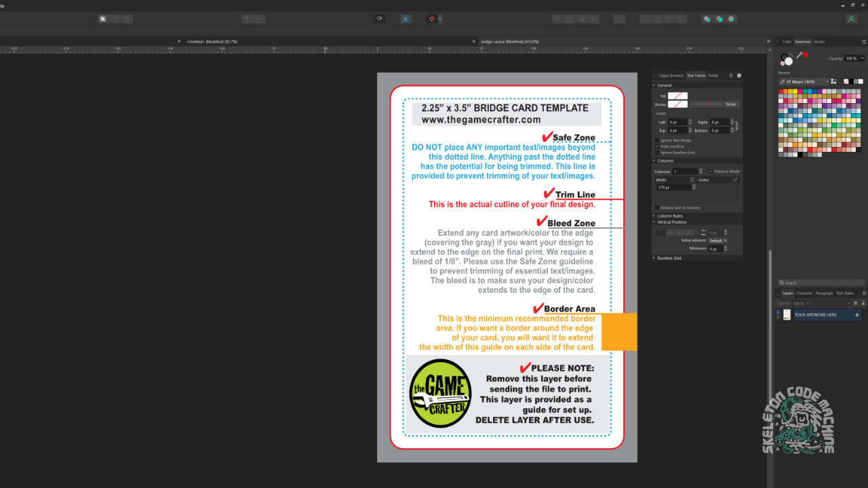Click the no-fill swatch with diagonal red line

846,81
